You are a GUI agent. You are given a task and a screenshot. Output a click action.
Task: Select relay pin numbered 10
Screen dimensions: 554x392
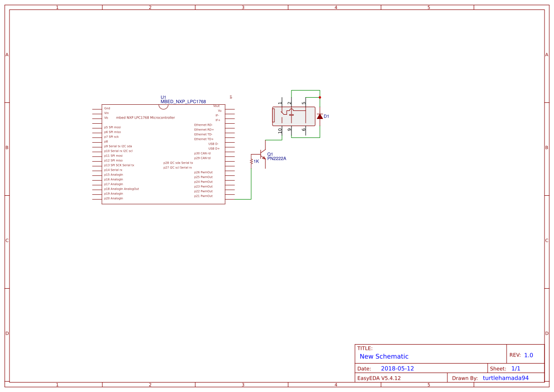click(280, 131)
